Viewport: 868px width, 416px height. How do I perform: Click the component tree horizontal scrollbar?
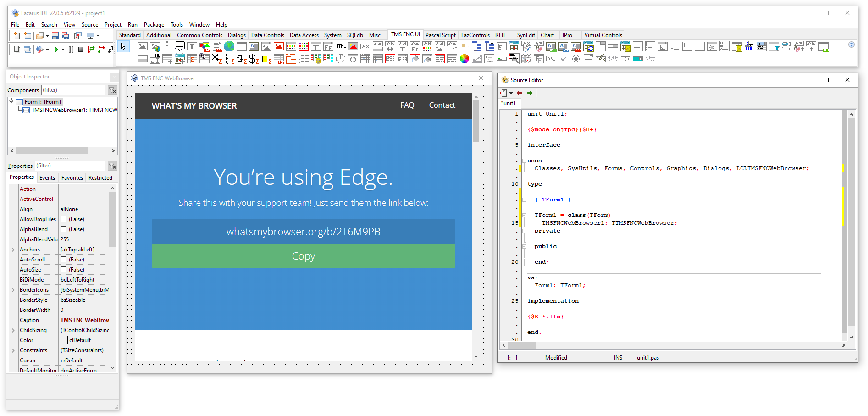point(62,150)
